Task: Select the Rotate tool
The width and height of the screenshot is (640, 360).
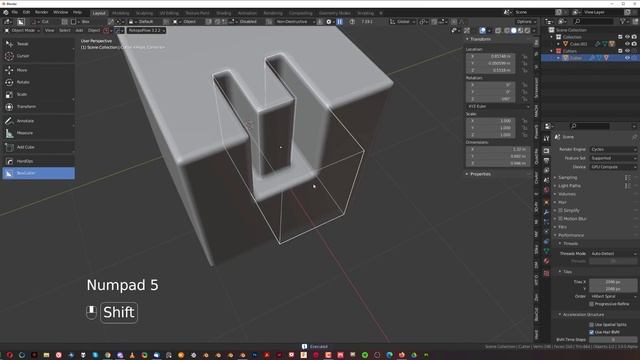Action: [x=38, y=82]
